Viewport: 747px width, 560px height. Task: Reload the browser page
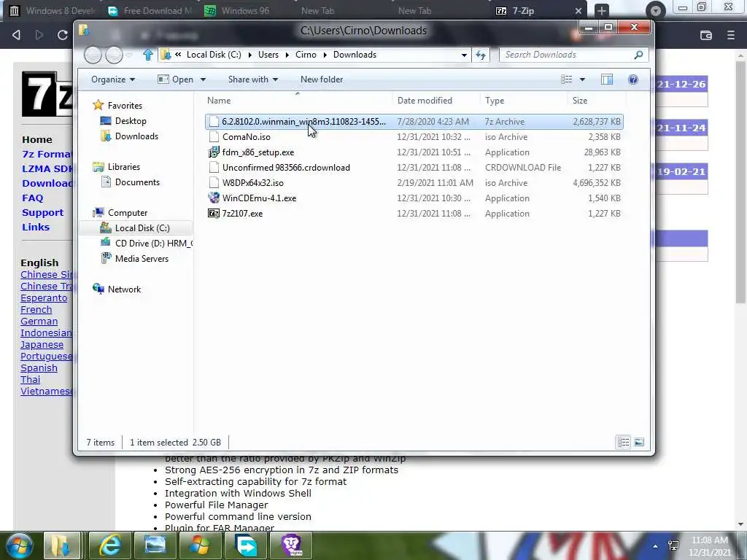pos(63,35)
